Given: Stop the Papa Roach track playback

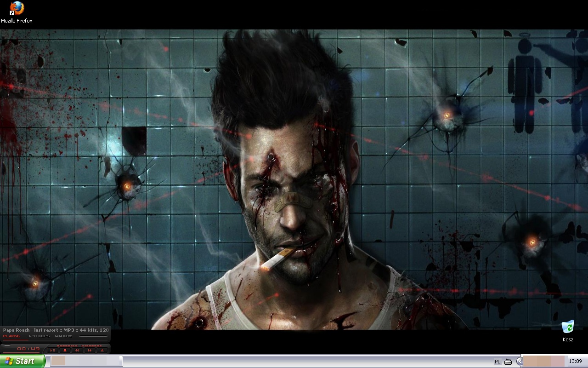Looking at the screenshot, I should 65,351.
